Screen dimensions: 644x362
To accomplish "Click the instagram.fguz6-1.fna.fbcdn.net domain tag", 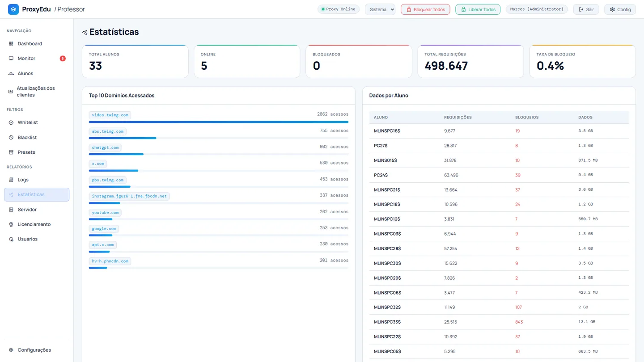I will pyautogui.click(x=129, y=196).
